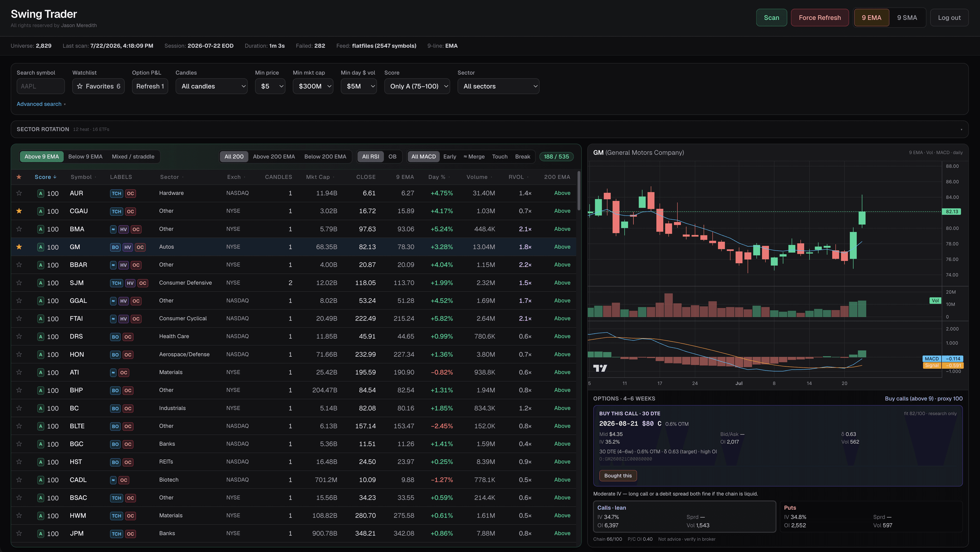The image size is (980, 552).
Task: Open Favorites 6 watchlist
Action: 98,86
